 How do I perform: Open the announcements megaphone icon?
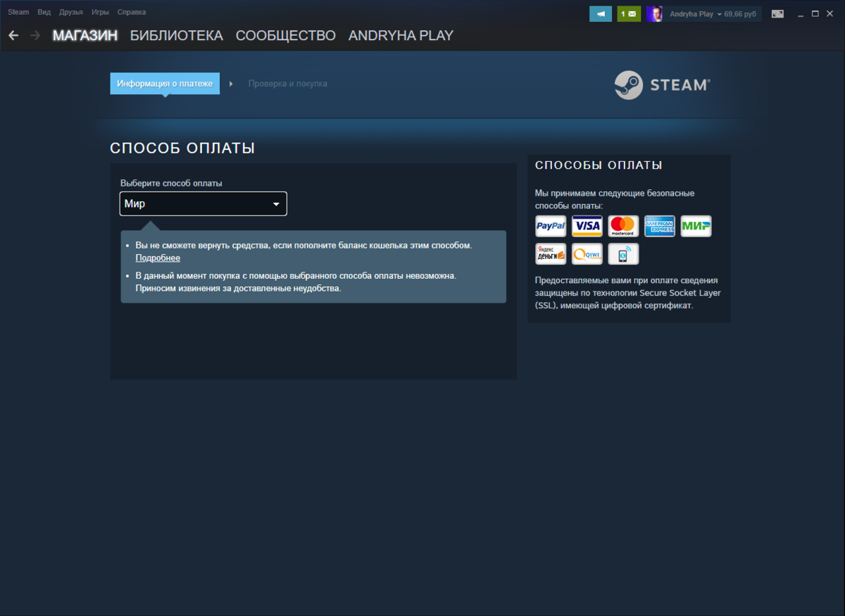[x=601, y=13]
